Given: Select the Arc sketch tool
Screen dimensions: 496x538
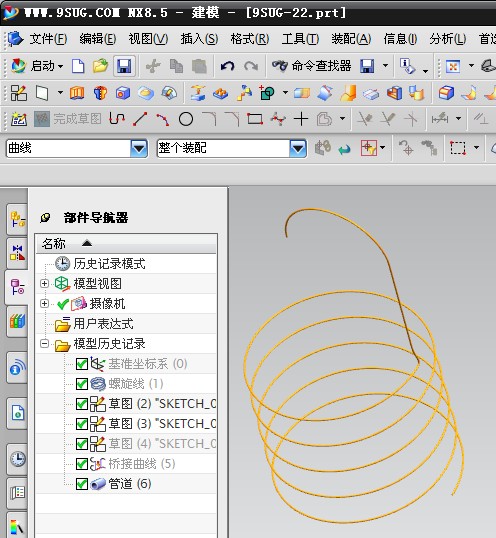Looking at the screenshot, I should pyautogui.click(x=163, y=119).
